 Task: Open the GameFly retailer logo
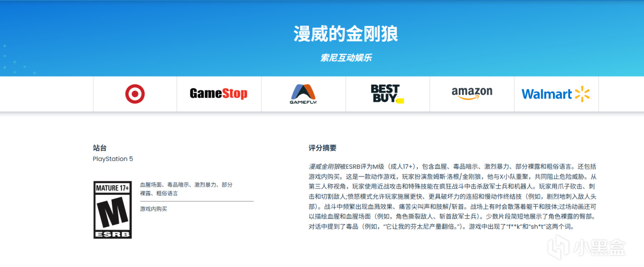click(x=303, y=94)
